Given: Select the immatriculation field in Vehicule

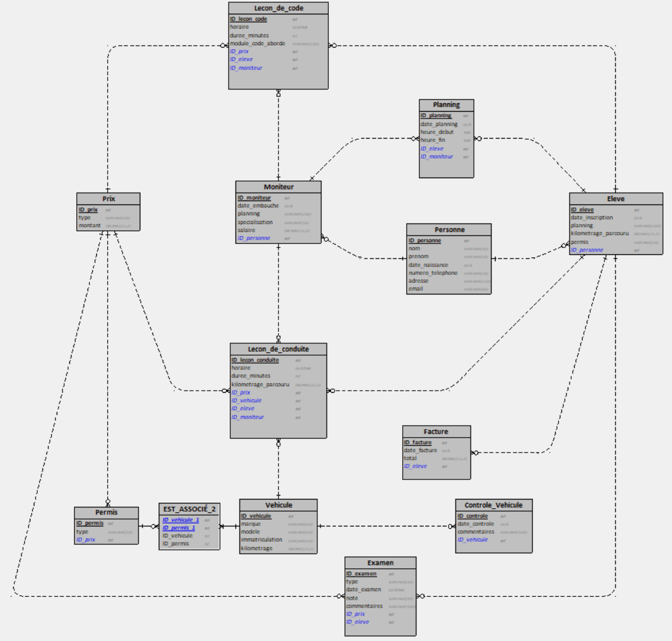Looking at the screenshot, I should point(261,540).
